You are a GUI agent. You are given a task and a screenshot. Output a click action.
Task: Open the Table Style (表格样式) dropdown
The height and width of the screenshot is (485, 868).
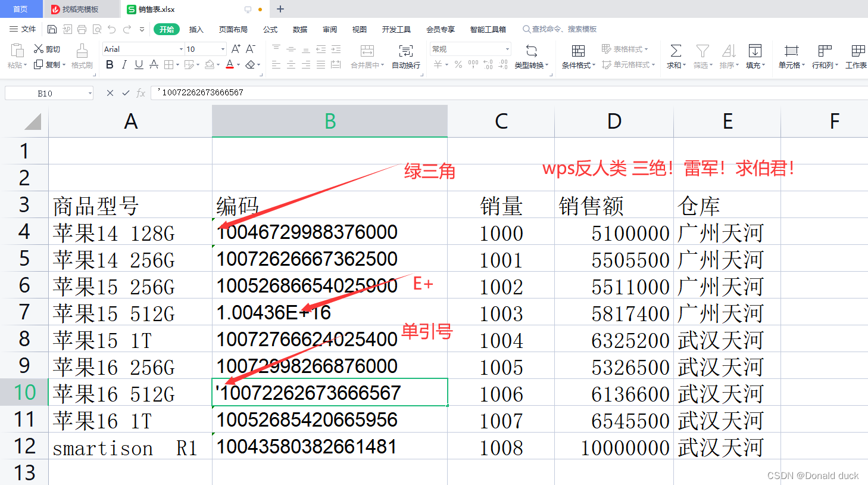647,49
